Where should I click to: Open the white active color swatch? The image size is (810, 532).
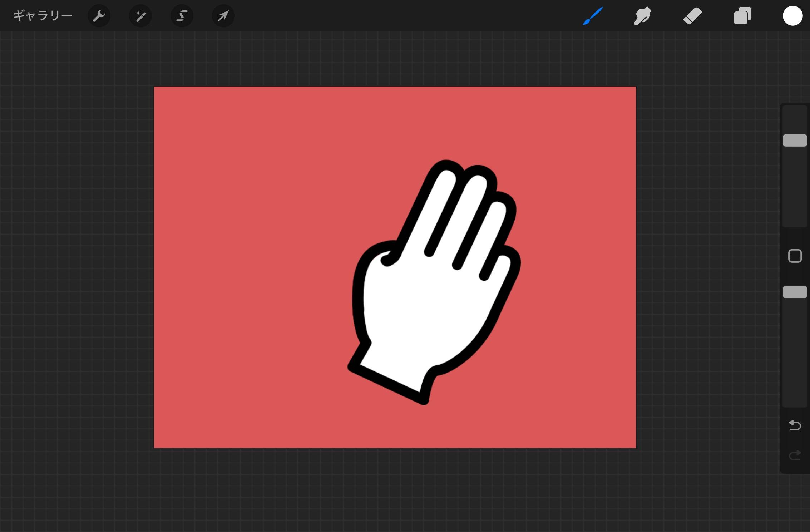click(x=792, y=16)
